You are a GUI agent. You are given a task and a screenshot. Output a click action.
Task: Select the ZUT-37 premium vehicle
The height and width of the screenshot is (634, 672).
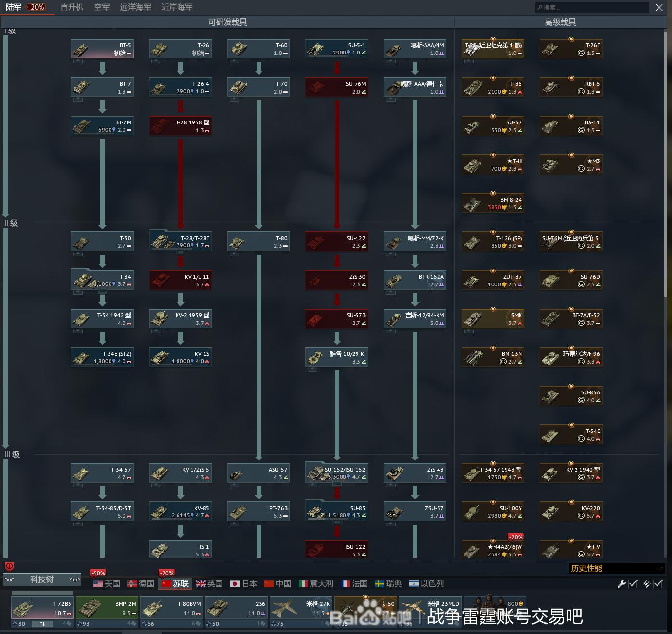click(x=493, y=280)
